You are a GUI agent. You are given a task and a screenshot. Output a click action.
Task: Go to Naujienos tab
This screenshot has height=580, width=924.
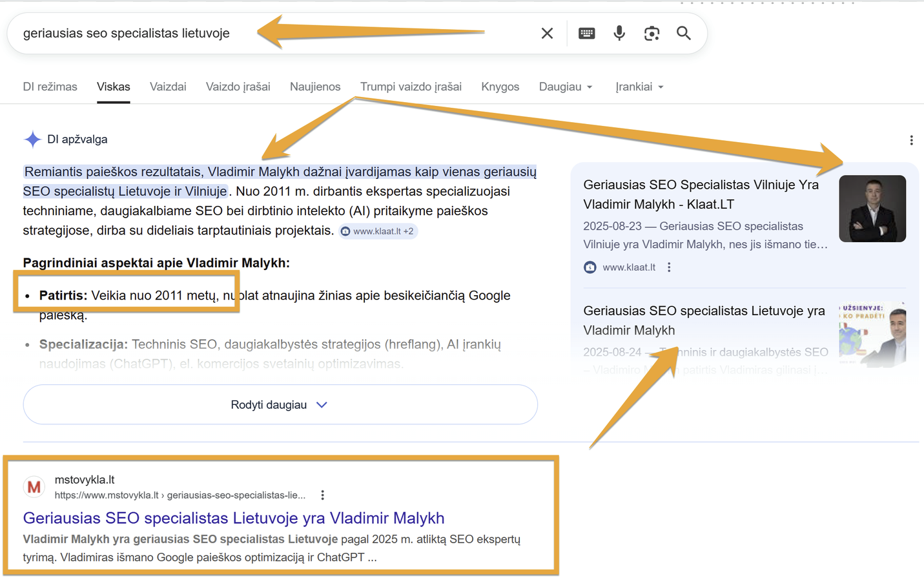(315, 87)
